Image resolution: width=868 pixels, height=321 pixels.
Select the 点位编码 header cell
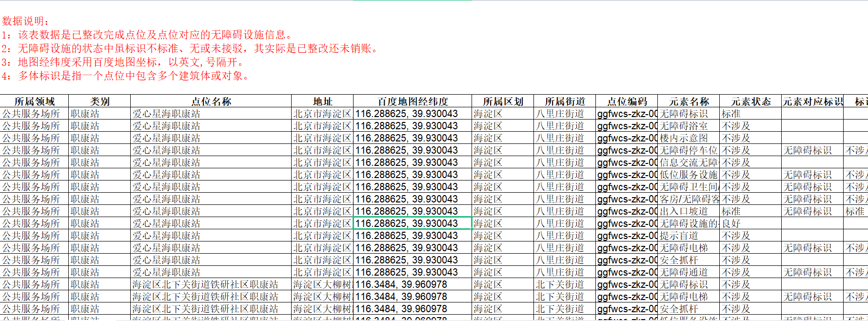627,101
